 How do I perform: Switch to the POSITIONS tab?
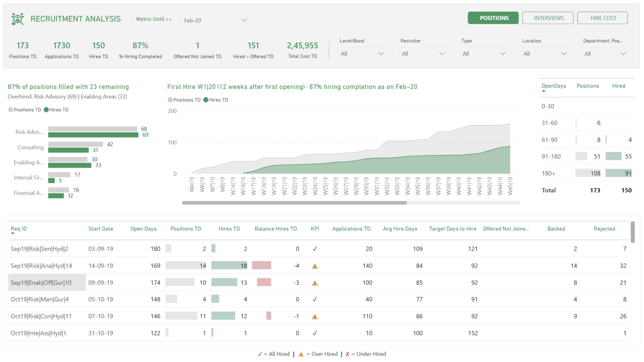493,18
